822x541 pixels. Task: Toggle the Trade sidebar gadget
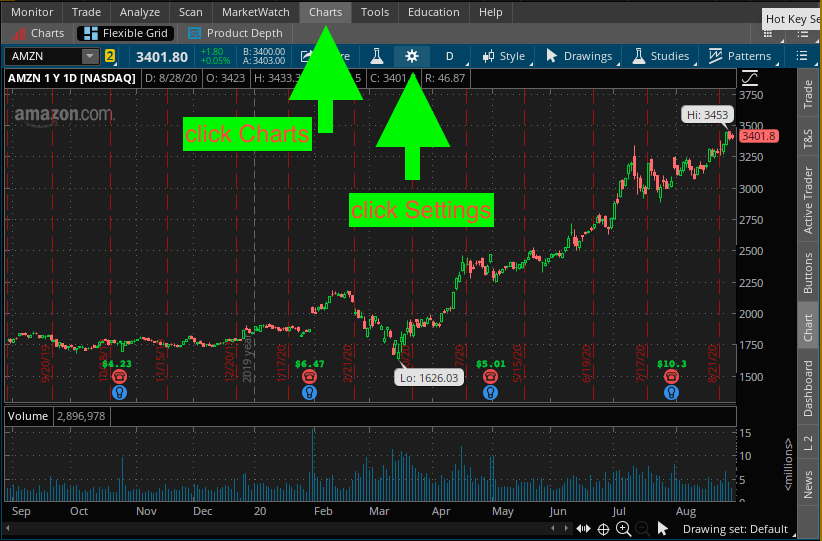(x=808, y=94)
